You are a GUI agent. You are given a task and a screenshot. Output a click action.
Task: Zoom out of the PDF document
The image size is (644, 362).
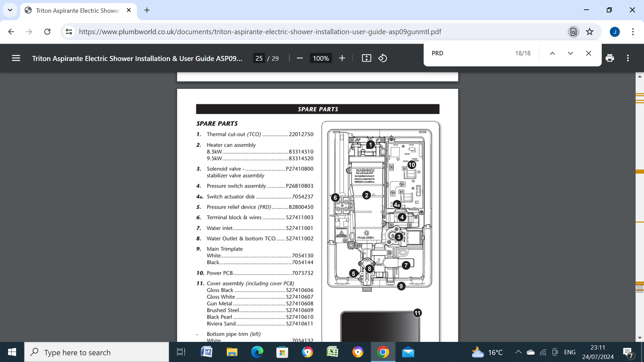pos(299,58)
